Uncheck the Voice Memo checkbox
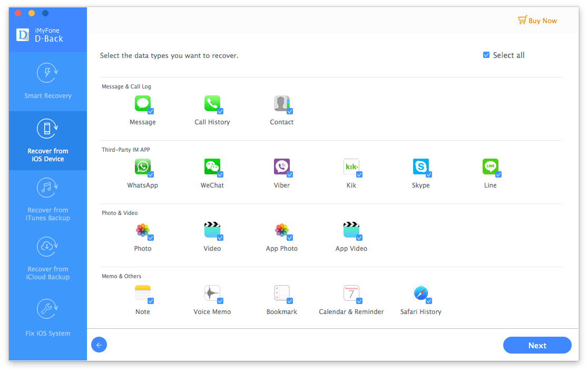 coord(220,301)
